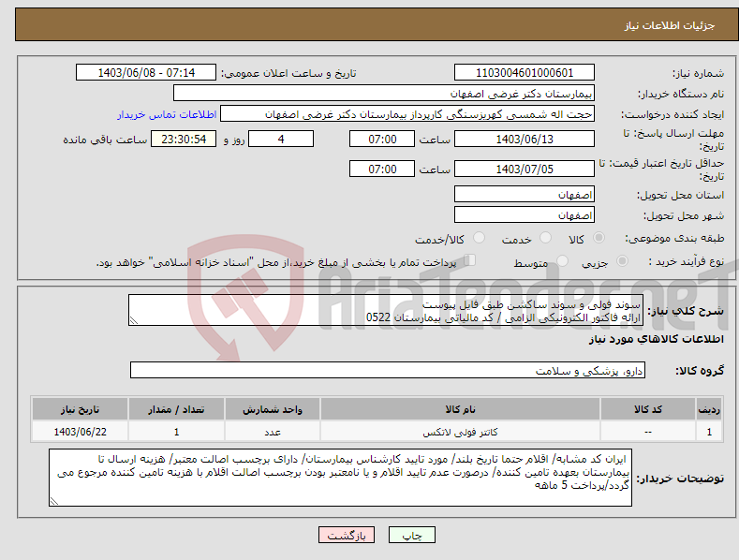Click the اطلاعات کالاهای مورد نیاز heading
Image resolution: width=739 pixels, height=560 pixels.
coord(656,339)
